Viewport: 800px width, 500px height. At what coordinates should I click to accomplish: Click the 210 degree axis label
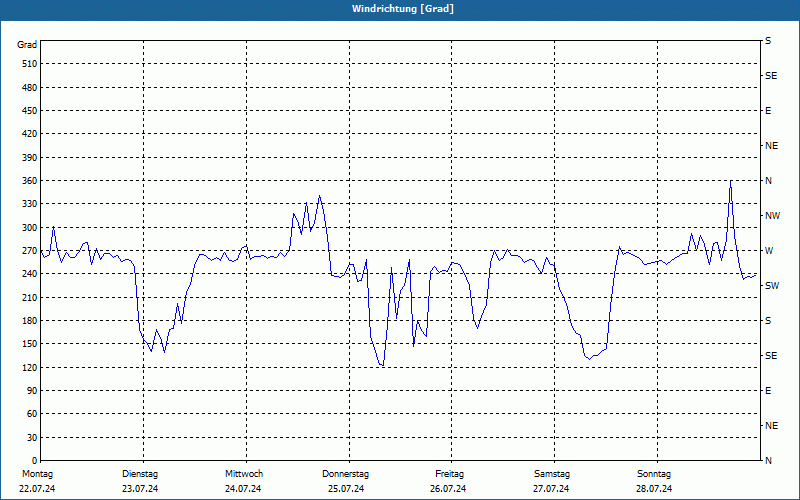pyautogui.click(x=30, y=297)
